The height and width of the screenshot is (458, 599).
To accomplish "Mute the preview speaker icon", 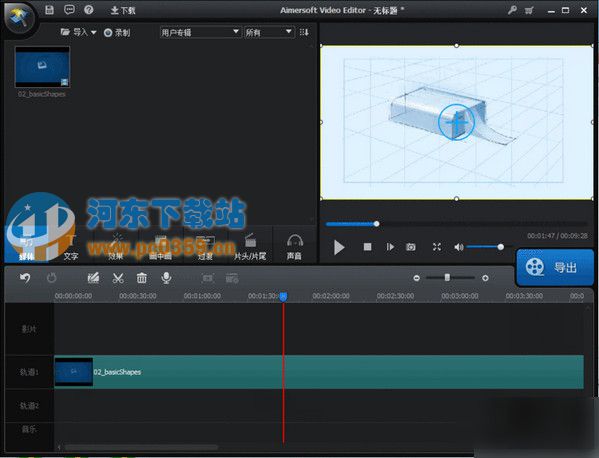I will (x=458, y=247).
